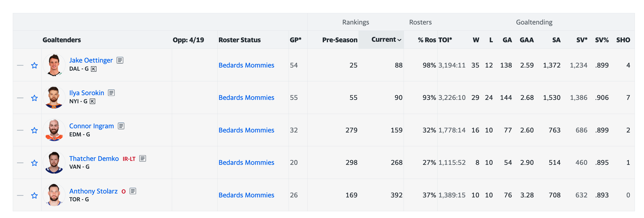This screenshot has width=644, height=218.
Task: Click the Current ranking sort arrow
Action: [399, 40]
